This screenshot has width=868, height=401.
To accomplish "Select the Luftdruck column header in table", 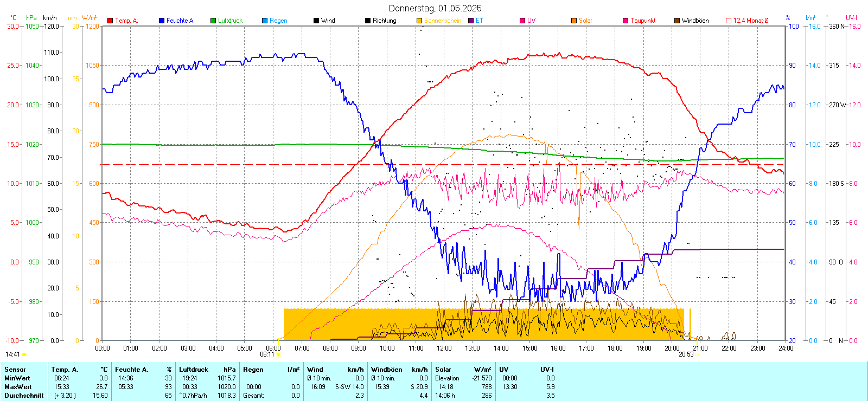I will [194, 370].
